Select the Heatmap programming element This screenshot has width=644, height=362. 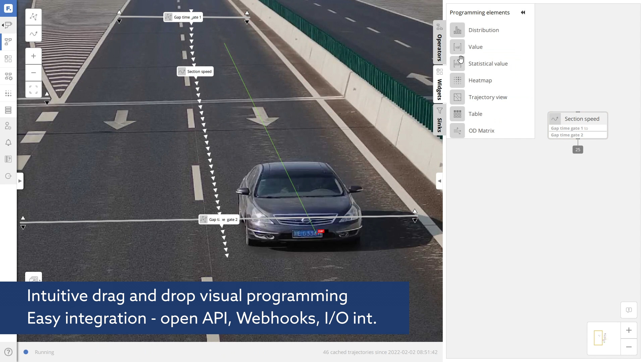click(x=480, y=80)
